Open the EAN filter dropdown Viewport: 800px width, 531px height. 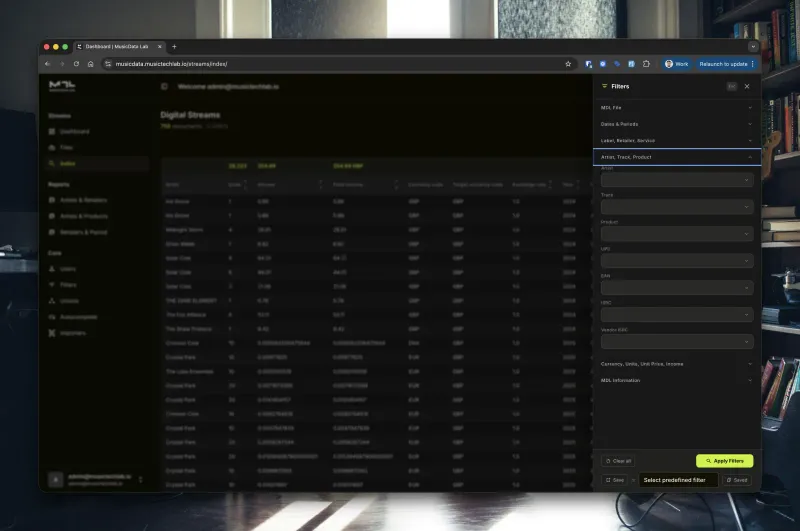[677, 288]
